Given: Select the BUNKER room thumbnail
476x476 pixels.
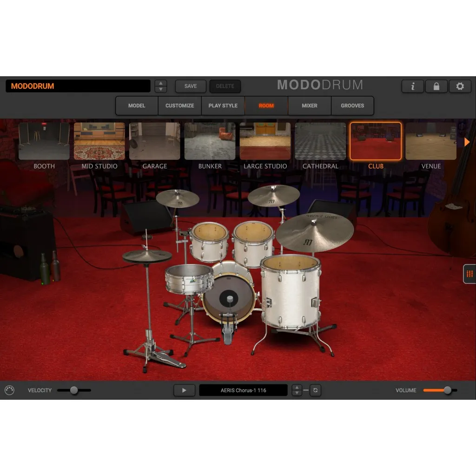Looking at the screenshot, I should [x=210, y=141].
